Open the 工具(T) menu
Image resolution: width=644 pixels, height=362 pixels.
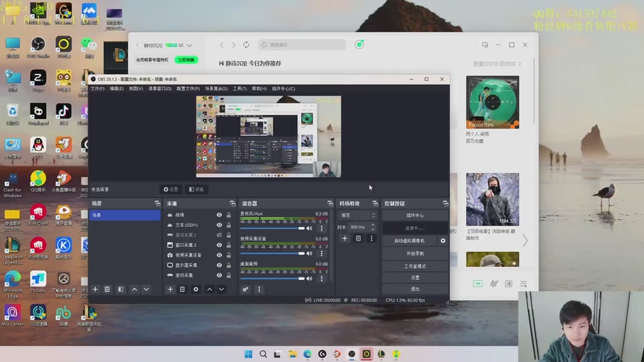[239, 88]
